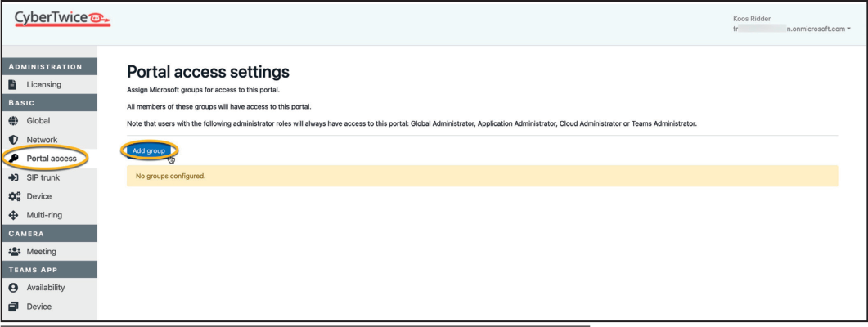Click the SIP trunk arrow icon

(14, 177)
